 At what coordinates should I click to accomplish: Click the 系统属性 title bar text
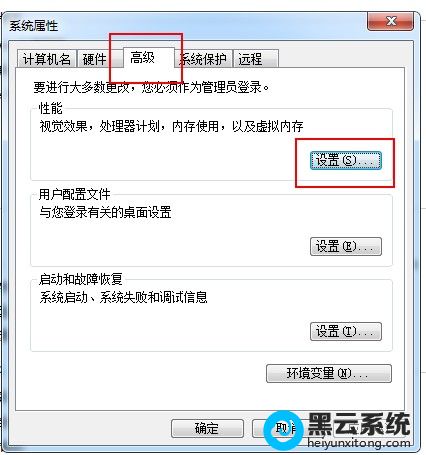click(x=33, y=26)
